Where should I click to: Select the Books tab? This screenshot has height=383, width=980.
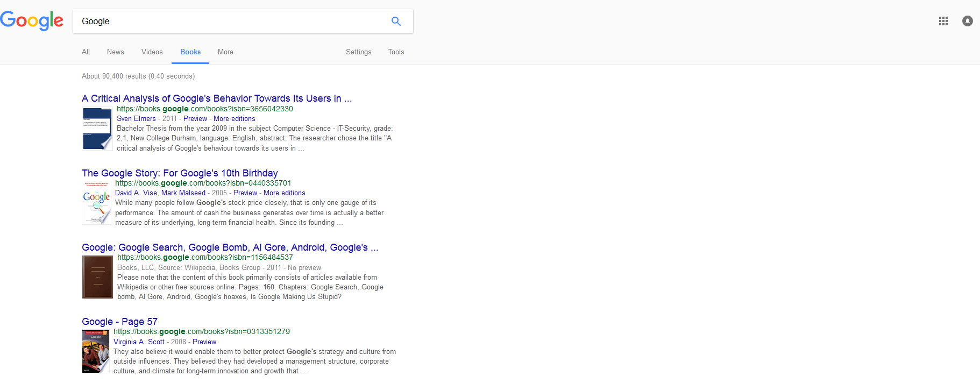pyautogui.click(x=190, y=52)
